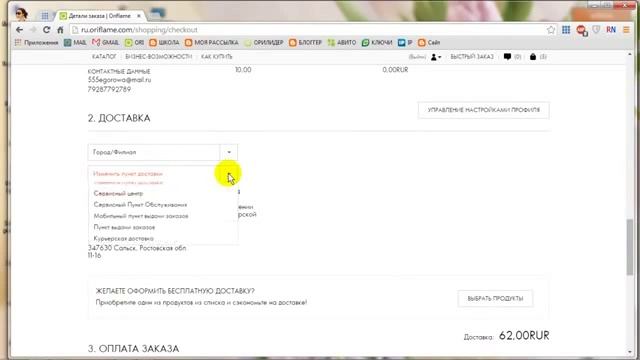The height and width of the screenshot is (360, 640).
Task: Open the ОРИЛИДЕР bookmark
Action: pyautogui.click(x=264, y=42)
